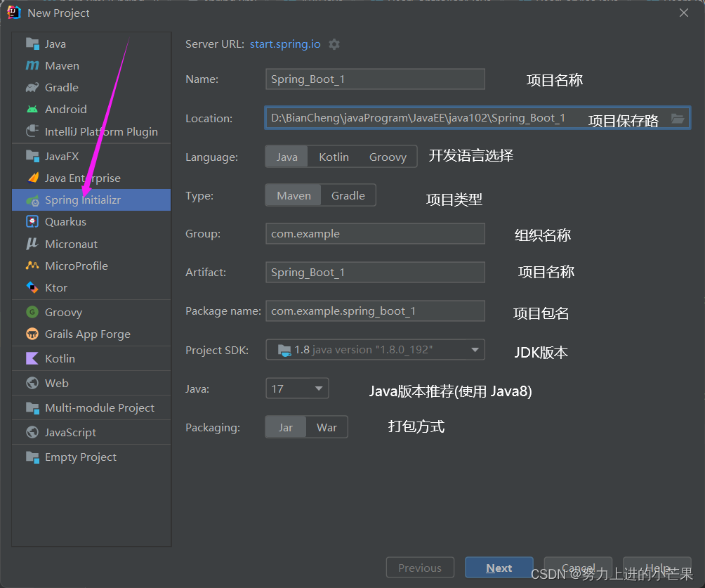Viewport: 705px width, 588px height.
Task: Open server URL settings gear
Action: (x=334, y=44)
